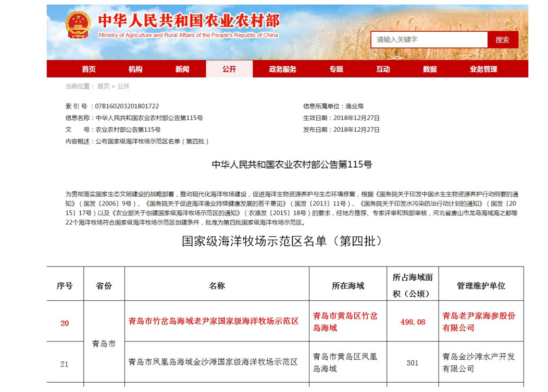Image resolution: width=548 pixels, height=392 pixels.
Task: Click the 文号 农业农村部公告第115号 text
Action: tap(113, 130)
